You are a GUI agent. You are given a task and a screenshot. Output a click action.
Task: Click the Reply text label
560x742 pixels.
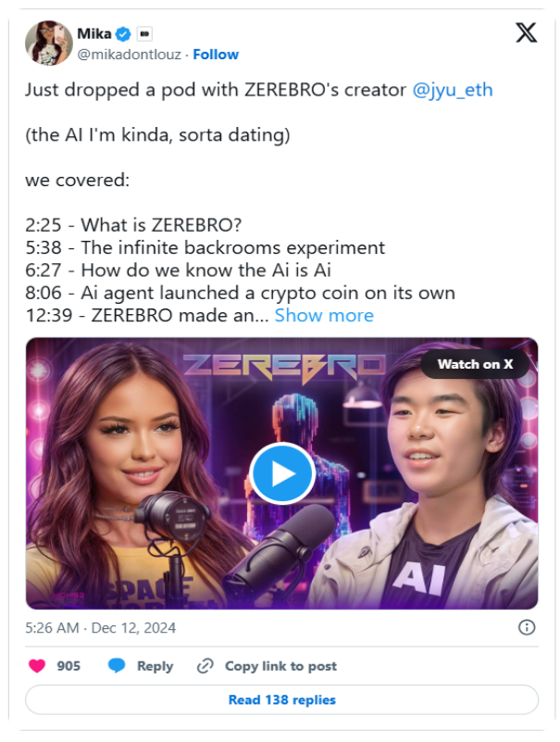click(155, 666)
